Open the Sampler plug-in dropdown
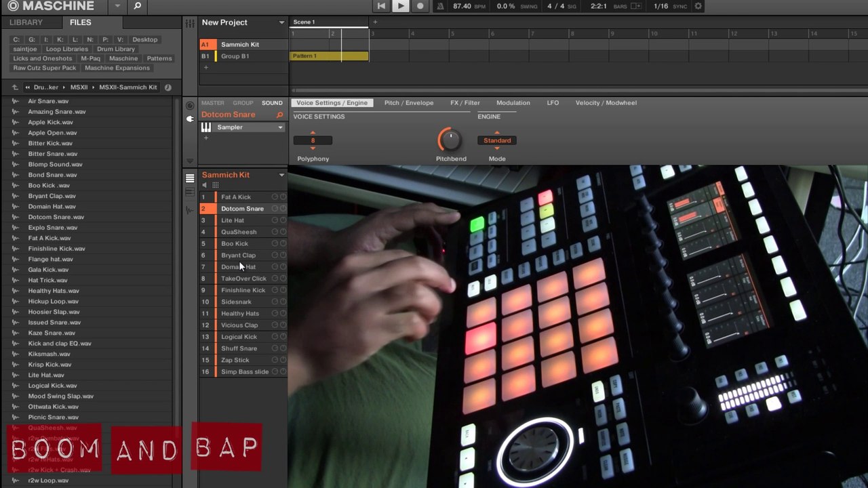868x488 pixels. (280, 127)
